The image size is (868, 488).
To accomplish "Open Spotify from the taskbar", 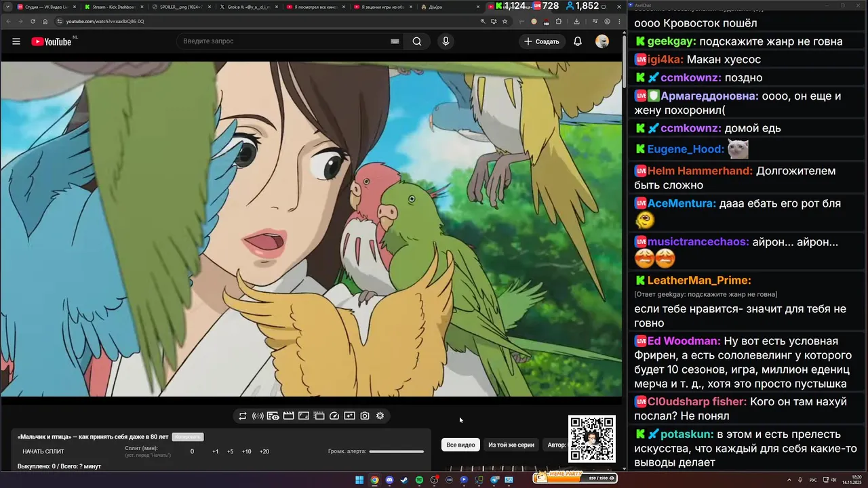I will point(419,480).
